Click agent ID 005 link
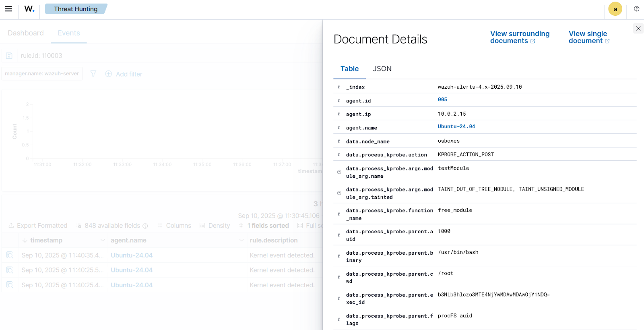644x330 pixels. click(x=442, y=100)
